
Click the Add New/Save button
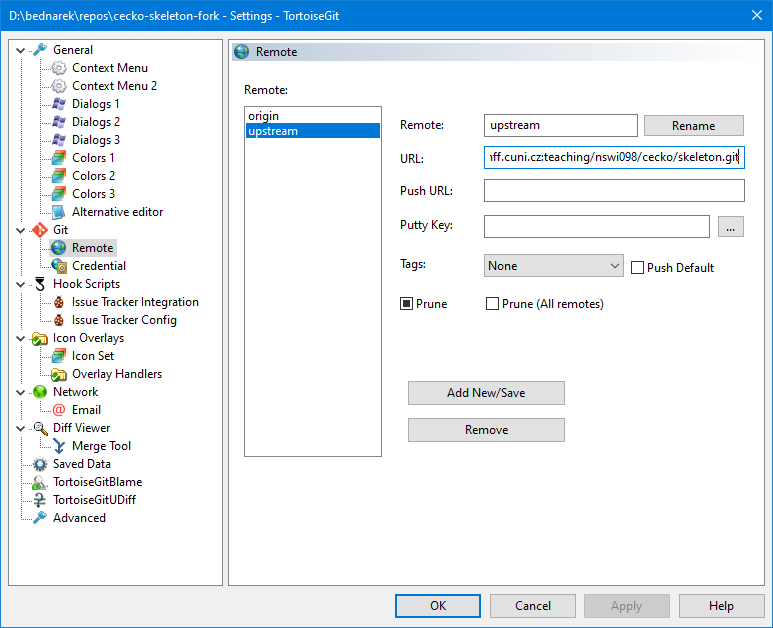pyautogui.click(x=486, y=393)
